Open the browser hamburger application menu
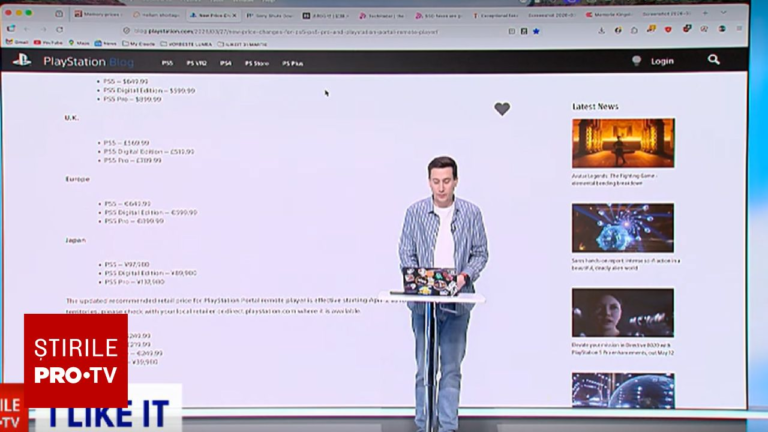Viewport: 768px width, 432px height. (739, 28)
